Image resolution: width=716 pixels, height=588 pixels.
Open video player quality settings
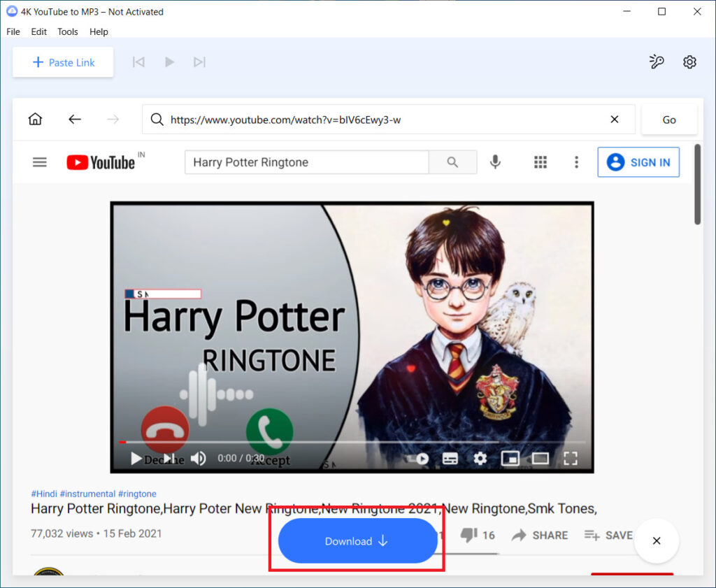point(480,459)
